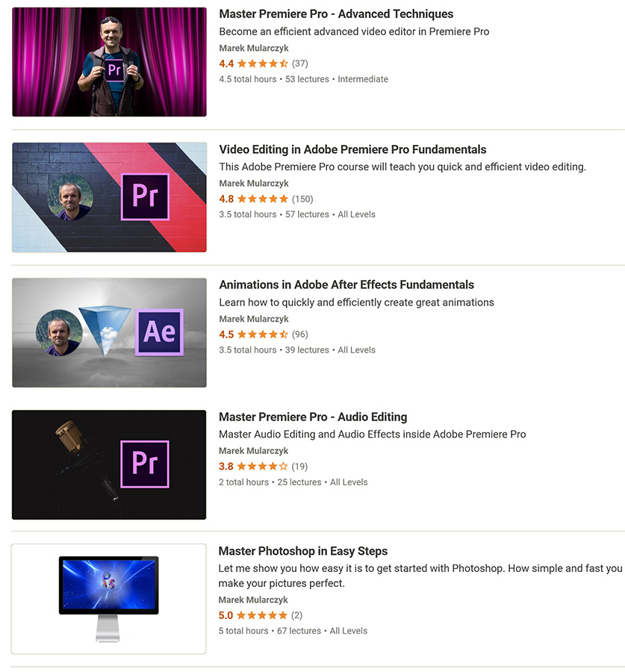The width and height of the screenshot is (625, 672).
Task: Click the 5.0 star rating of the Photoshop course
Action: coord(260,615)
